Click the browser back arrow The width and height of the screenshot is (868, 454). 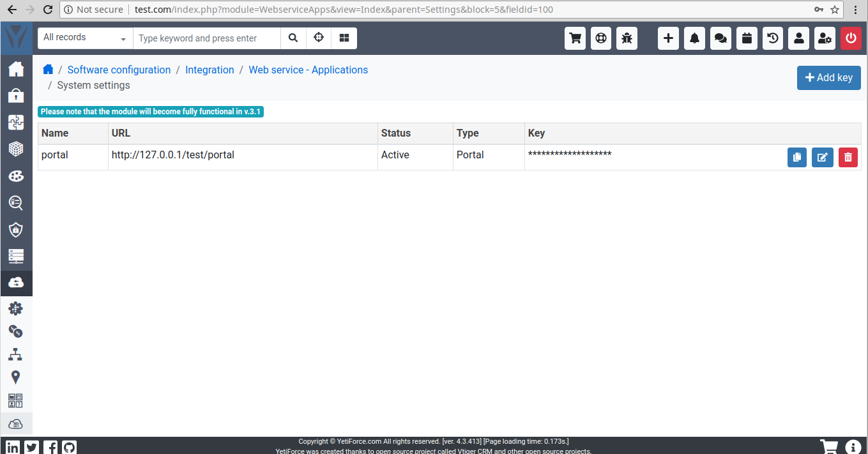click(x=11, y=10)
